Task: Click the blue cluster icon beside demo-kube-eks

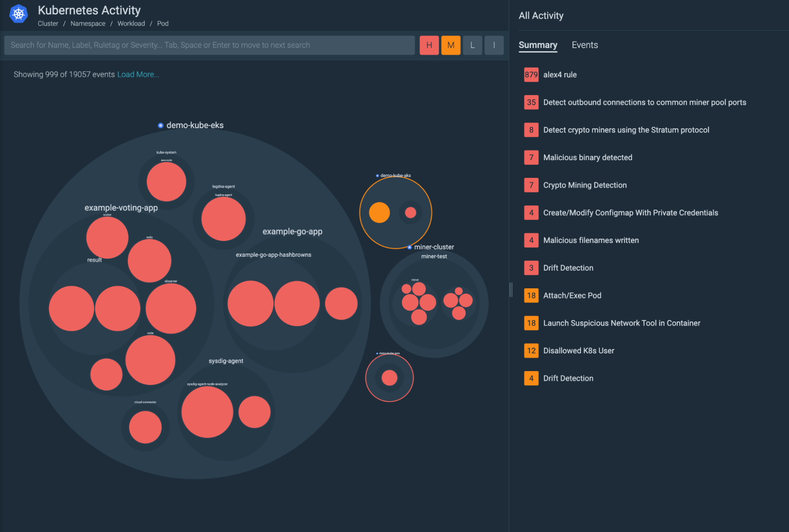Action: (160, 125)
